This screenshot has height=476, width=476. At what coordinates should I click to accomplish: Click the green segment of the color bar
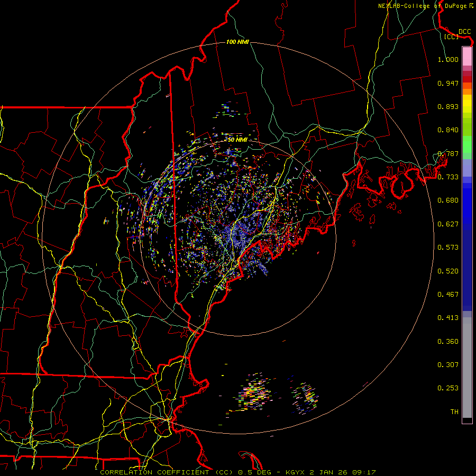[467, 144]
